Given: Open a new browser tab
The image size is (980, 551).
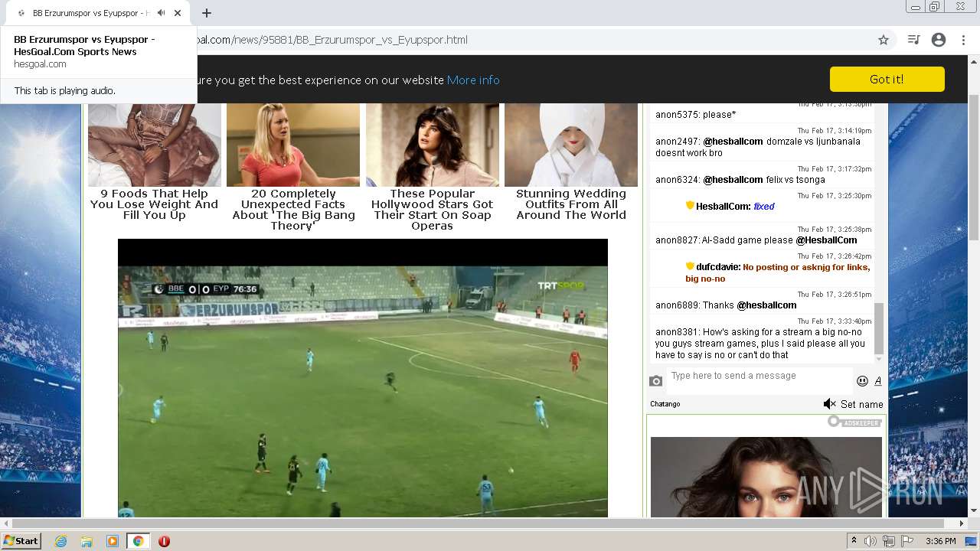Looking at the screenshot, I should pos(207,13).
